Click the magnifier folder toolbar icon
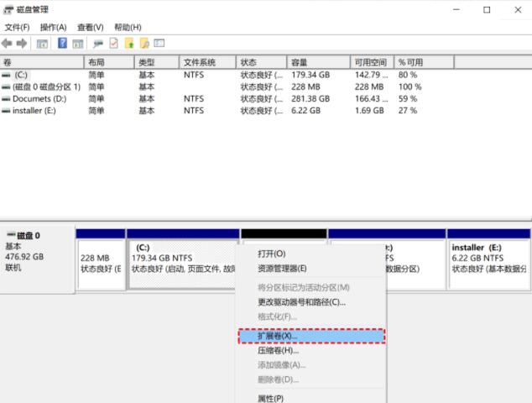This screenshot has width=532, height=403. [x=144, y=44]
